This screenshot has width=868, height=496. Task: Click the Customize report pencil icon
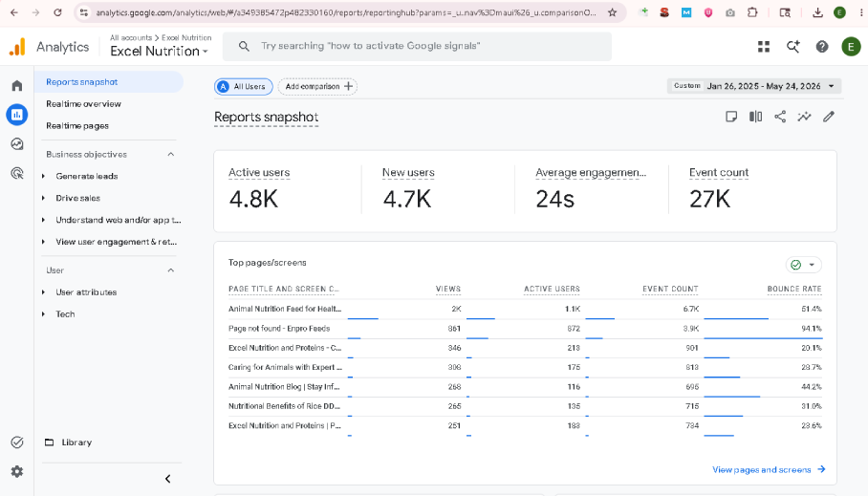point(829,117)
